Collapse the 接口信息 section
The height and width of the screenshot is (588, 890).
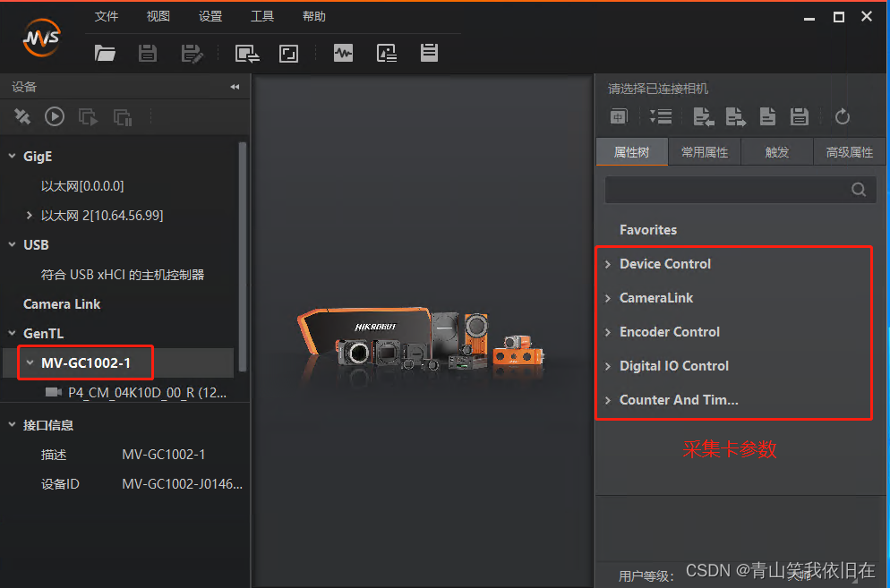pos(12,424)
